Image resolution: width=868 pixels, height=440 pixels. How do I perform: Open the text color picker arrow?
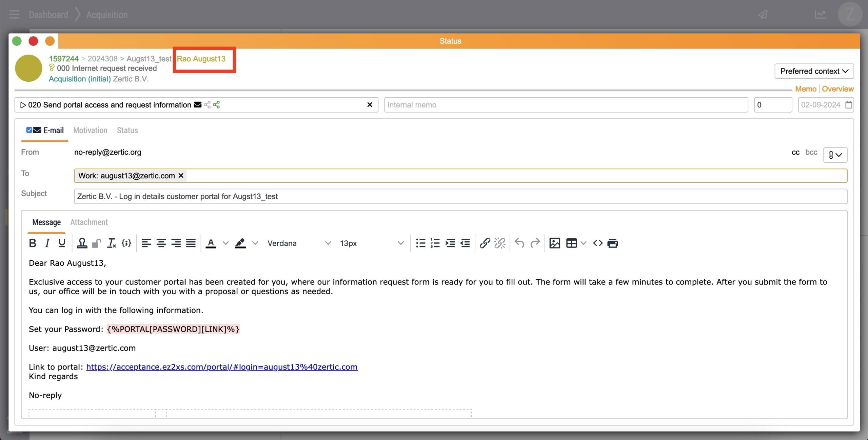[x=225, y=243]
